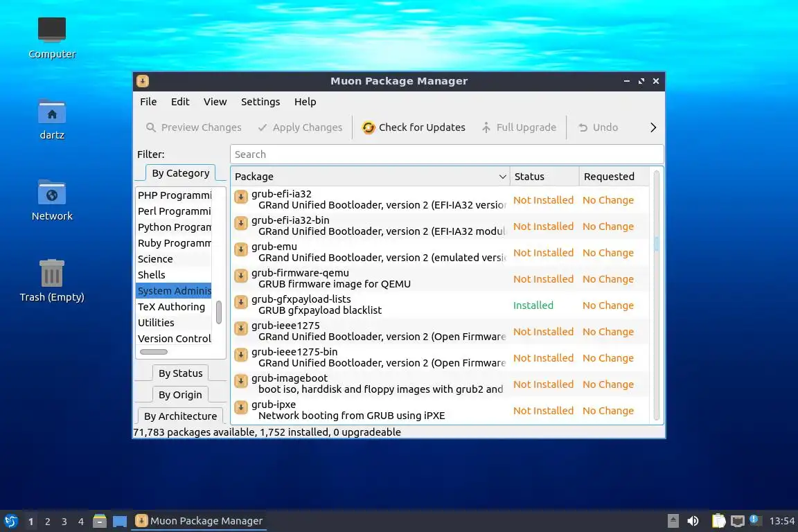Click the category list vertical scrollbar handle
This screenshot has height=532, width=798.
(219, 312)
